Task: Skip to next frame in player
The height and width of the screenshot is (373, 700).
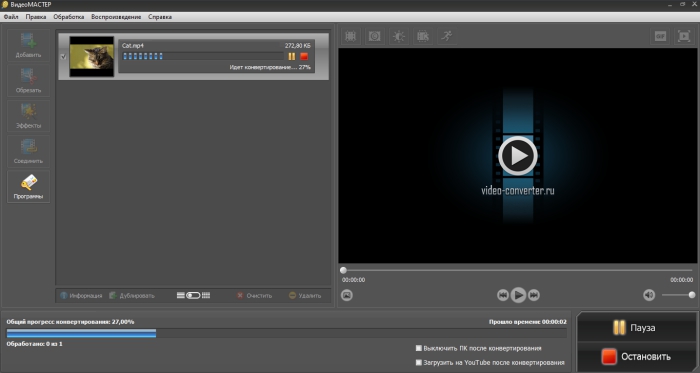Action: (x=534, y=295)
